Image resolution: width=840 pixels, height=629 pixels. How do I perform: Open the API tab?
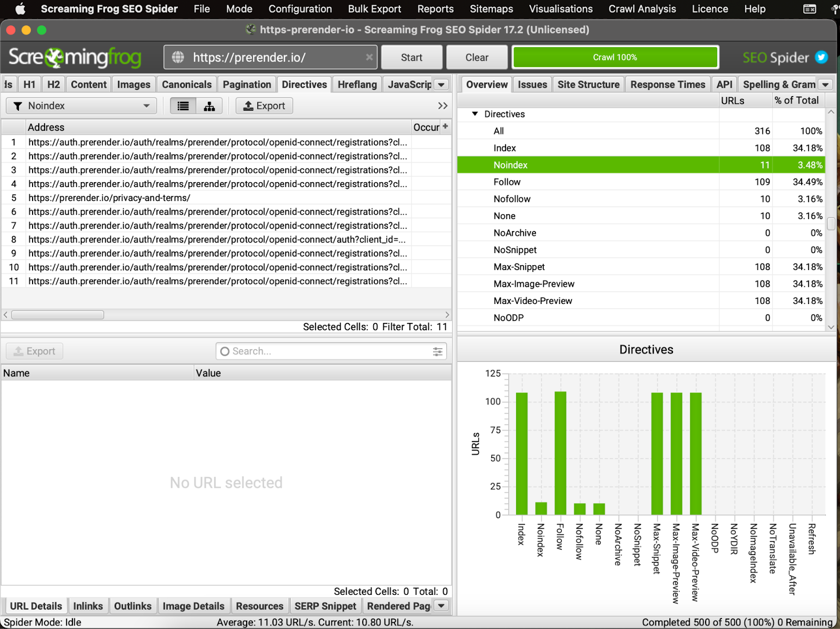coord(724,85)
